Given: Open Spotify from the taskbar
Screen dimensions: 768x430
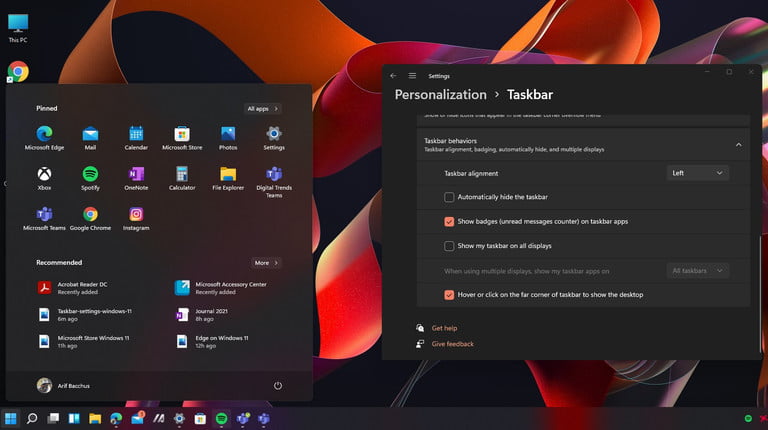Looking at the screenshot, I should pos(221,418).
